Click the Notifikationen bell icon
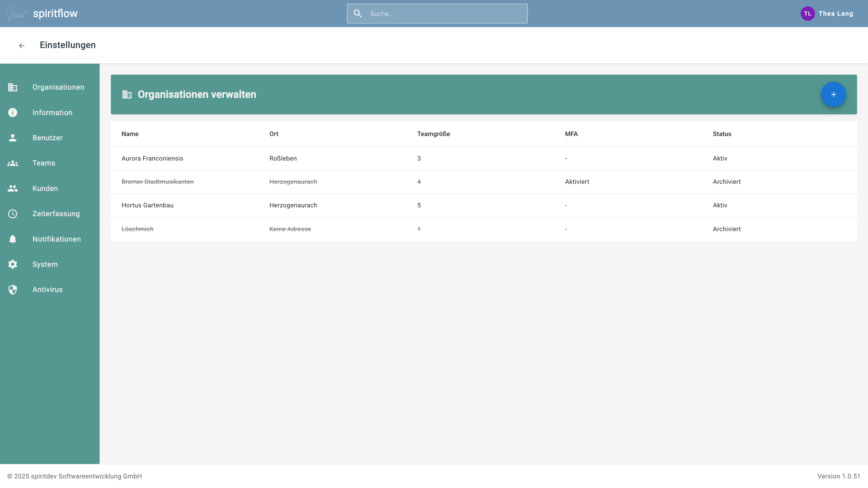Screen dimensions: 868x488 pyautogui.click(x=13, y=239)
